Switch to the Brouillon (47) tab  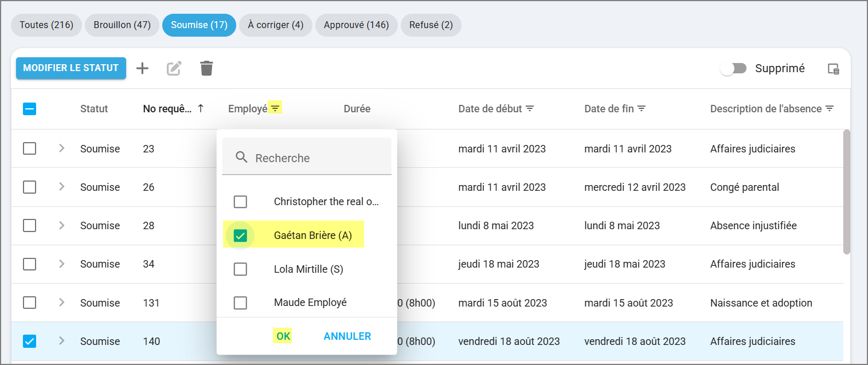pyautogui.click(x=122, y=25)
